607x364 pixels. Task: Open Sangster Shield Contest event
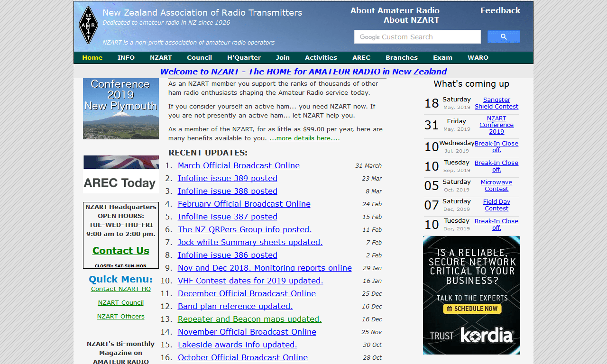click(497, 103)
